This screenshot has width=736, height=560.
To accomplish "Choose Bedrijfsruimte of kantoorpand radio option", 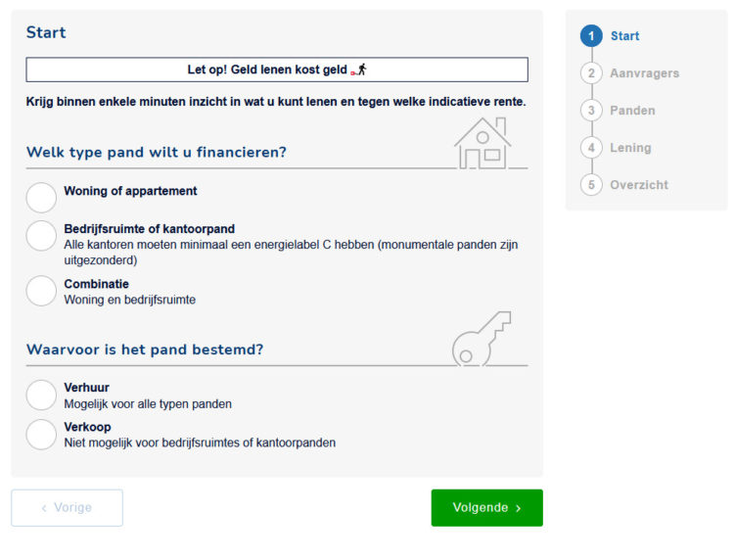I will (41, 236).
